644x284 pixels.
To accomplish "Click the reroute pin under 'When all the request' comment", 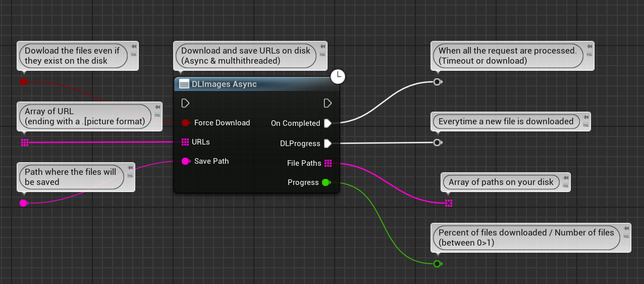I will tap(438, 82).
